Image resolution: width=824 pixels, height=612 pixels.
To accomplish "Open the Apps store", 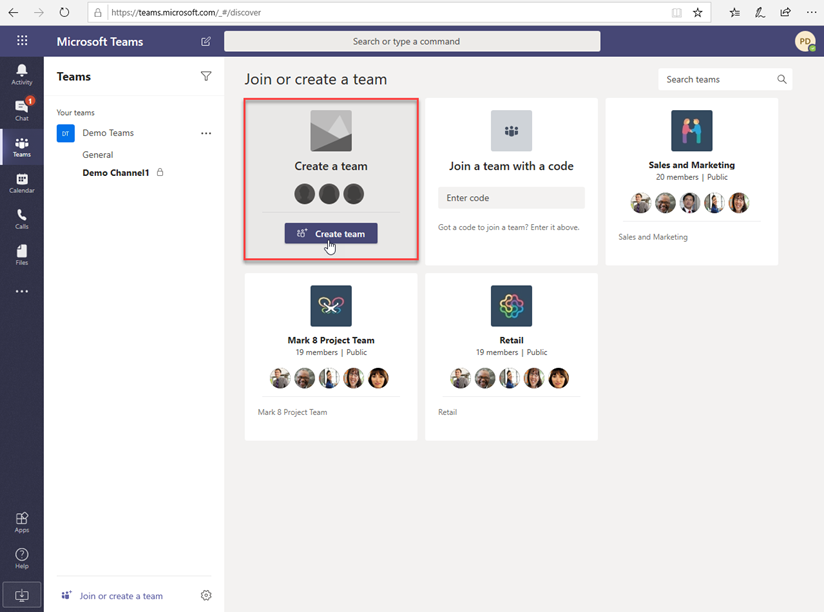I will [22, 522].
